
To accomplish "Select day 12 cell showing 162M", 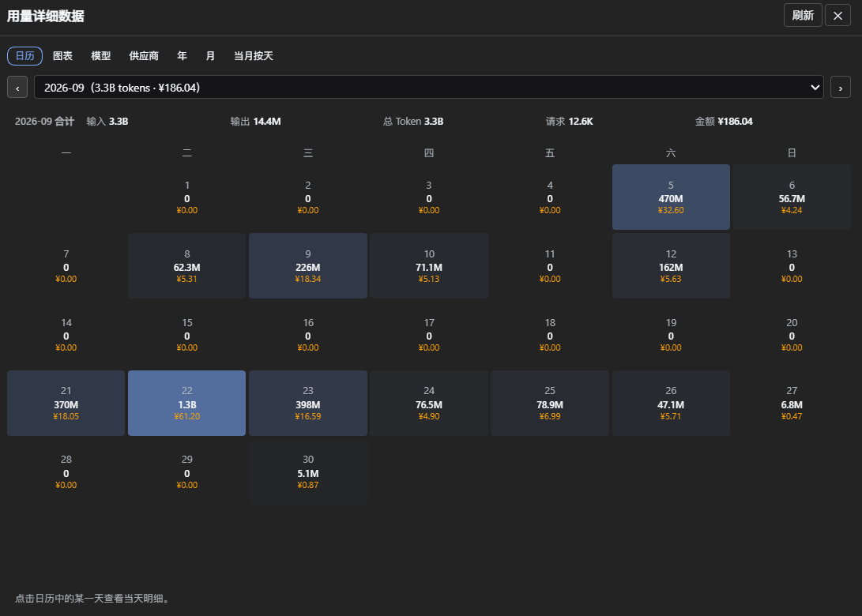I will [x=671, y=266].
